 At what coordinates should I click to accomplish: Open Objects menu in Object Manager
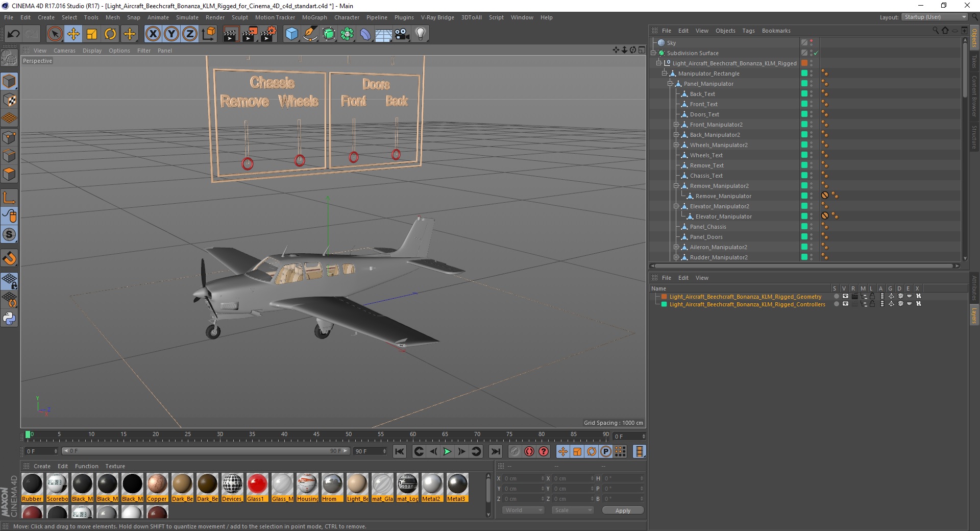[725, 31]
